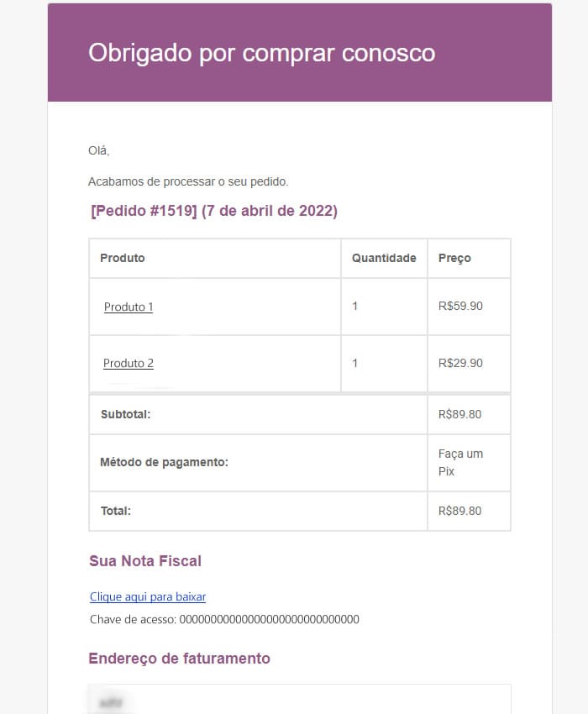
Task: Click the order heading Pedido #1519
Action: point(214,211)
